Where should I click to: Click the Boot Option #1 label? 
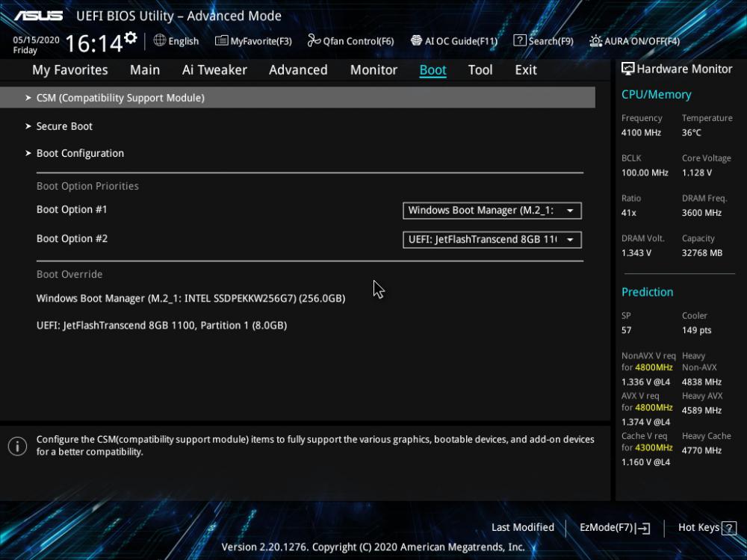pos(72,210)
